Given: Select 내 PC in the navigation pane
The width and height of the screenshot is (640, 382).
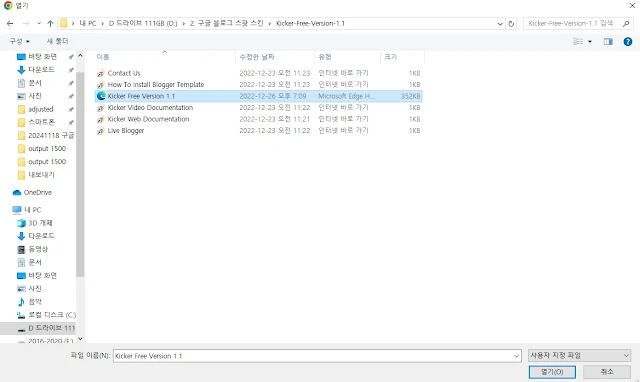Looking at the screenshot, I should [32, 210].
